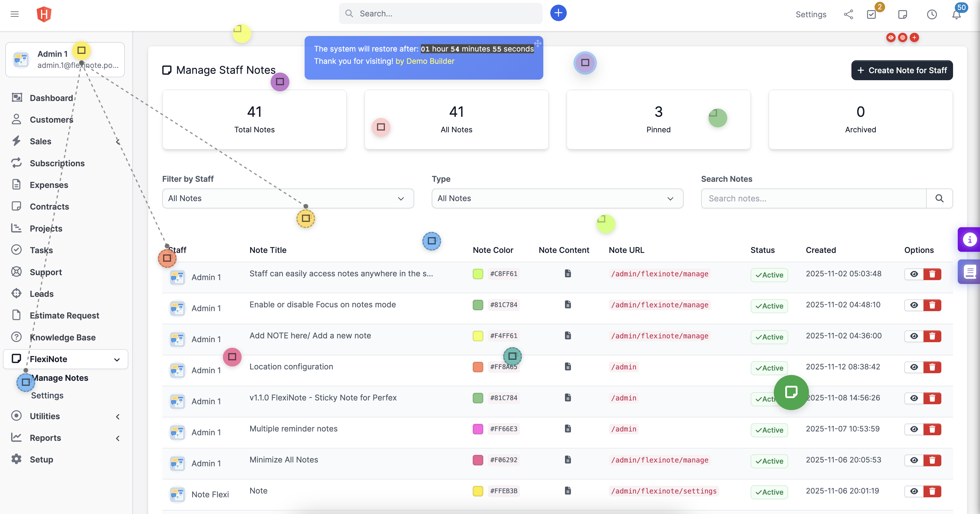The width and height of the screenshot is (980, 514).
Task: Click the search notes magnifier button
Action: coord(939,198)
